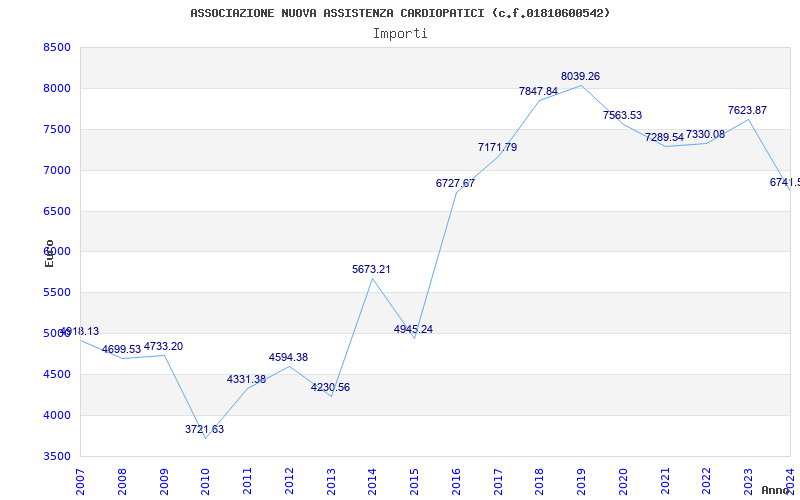
Task: Click the Anno x-axis title
Action: (x=774, y=490)
